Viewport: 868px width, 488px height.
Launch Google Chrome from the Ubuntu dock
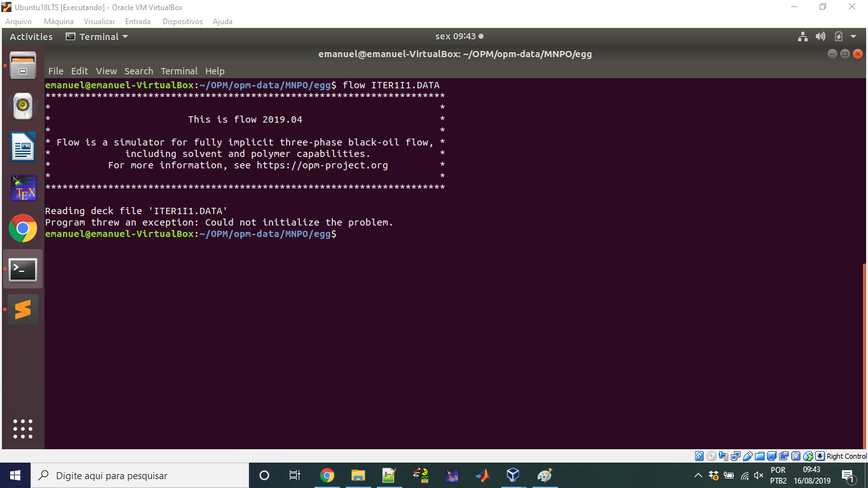tap(23, 228)
